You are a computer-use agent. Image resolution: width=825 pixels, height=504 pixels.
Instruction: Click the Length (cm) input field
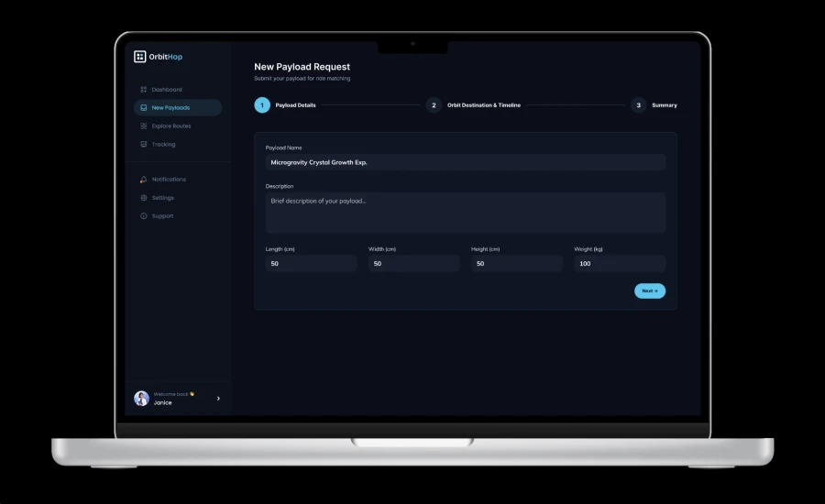312,264
